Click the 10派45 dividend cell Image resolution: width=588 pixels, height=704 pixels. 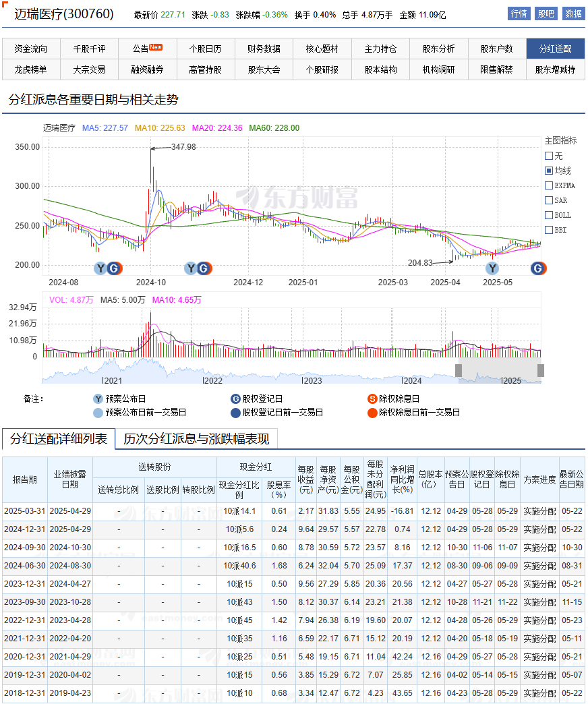pyautogui.click(x=239, y=620)
